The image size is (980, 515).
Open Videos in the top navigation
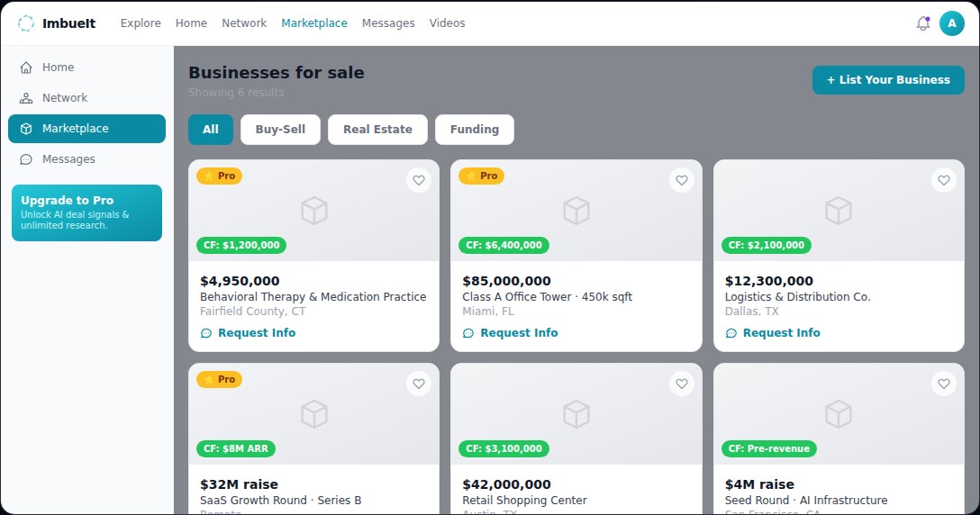pyautogui.click(x=447, y=23)
